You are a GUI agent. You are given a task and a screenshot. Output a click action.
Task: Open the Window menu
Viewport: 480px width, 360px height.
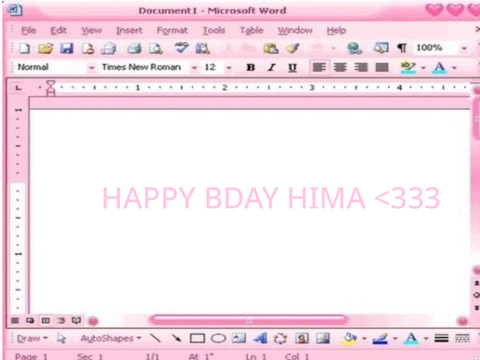click(295, 31)
